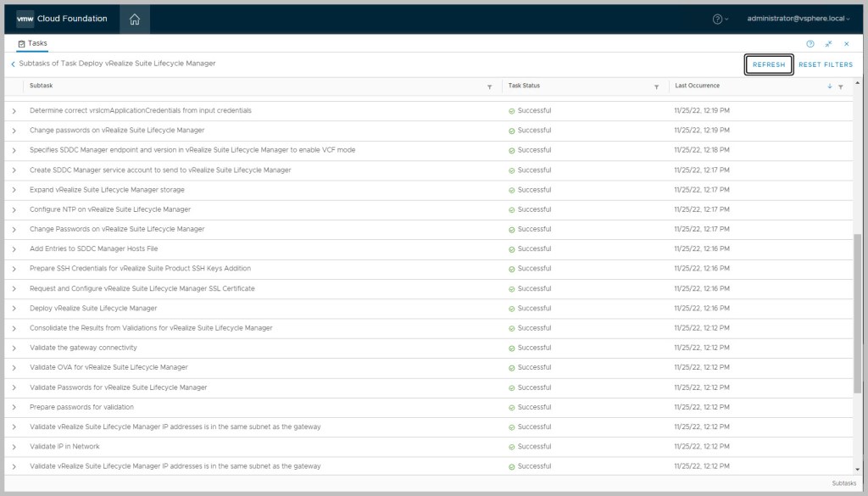Image resolution: width=868 pixels, height=496 pixels.
Task: Click the REFRESH button
Action: tap(769, 64)
